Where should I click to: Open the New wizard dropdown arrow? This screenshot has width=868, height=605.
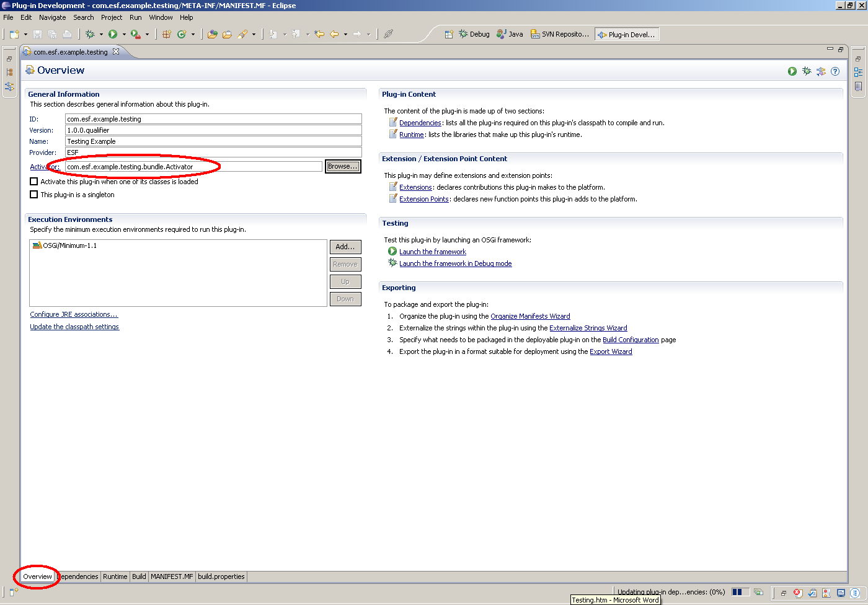25,35
